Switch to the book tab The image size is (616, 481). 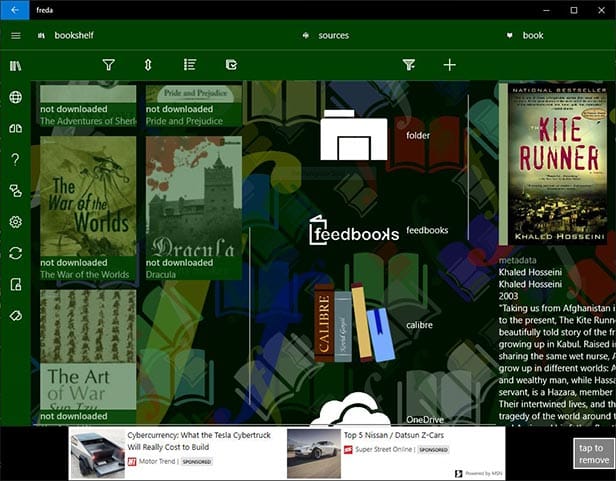tap(532, 35)
